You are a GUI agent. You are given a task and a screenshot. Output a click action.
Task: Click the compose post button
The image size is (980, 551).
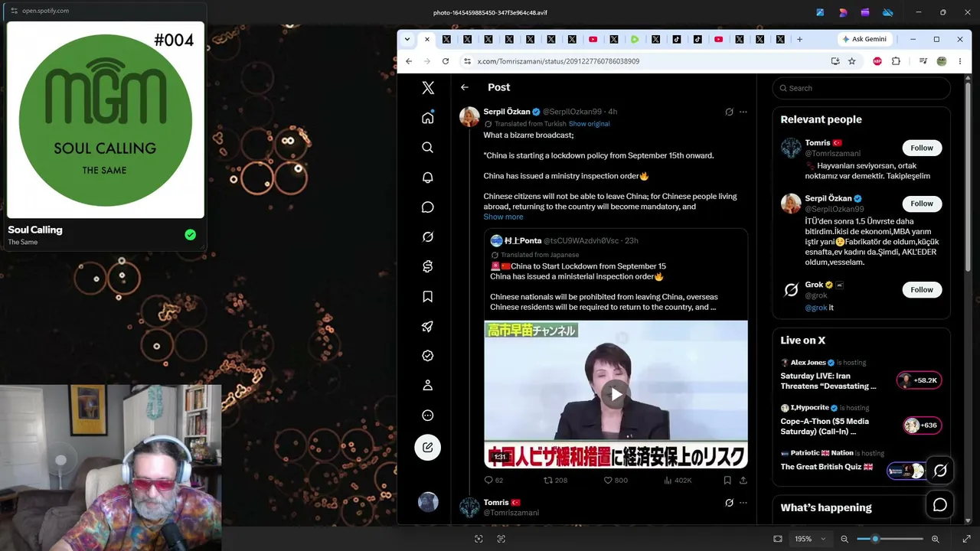428,447
